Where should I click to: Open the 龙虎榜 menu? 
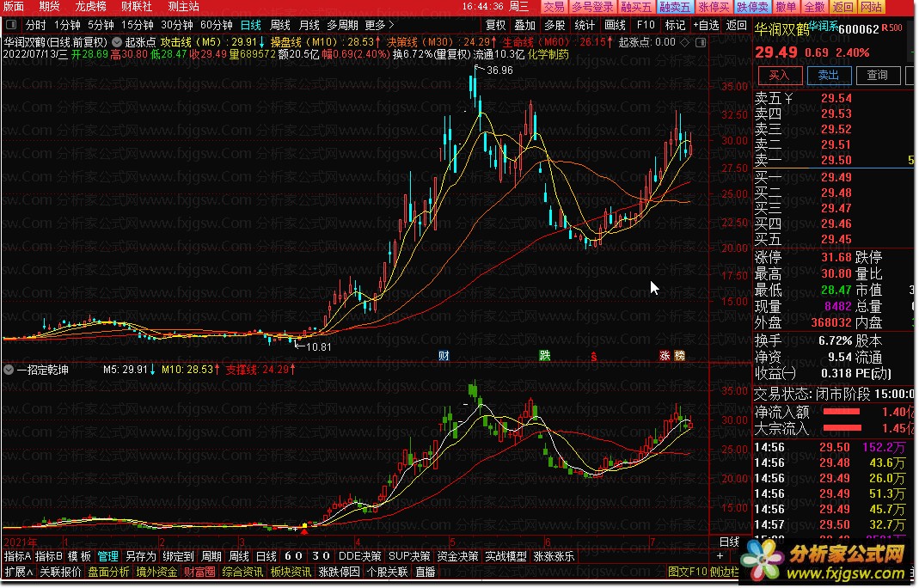tap(90, 7)
